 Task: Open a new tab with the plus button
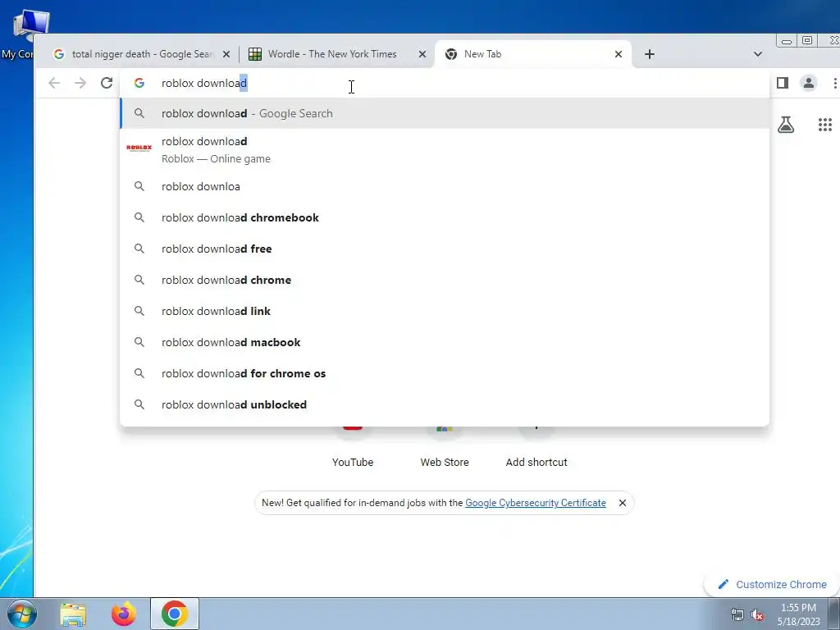click(x=650, y=54)
